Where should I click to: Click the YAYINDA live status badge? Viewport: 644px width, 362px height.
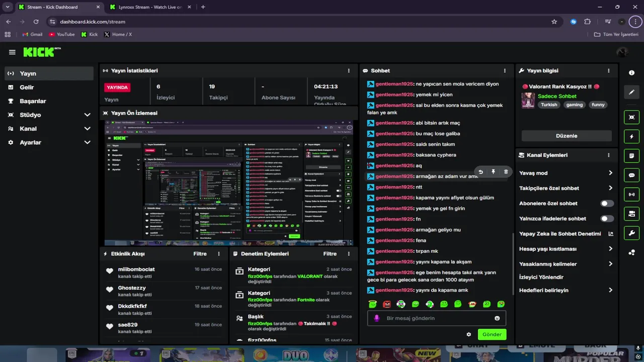[x=117, y=87]
